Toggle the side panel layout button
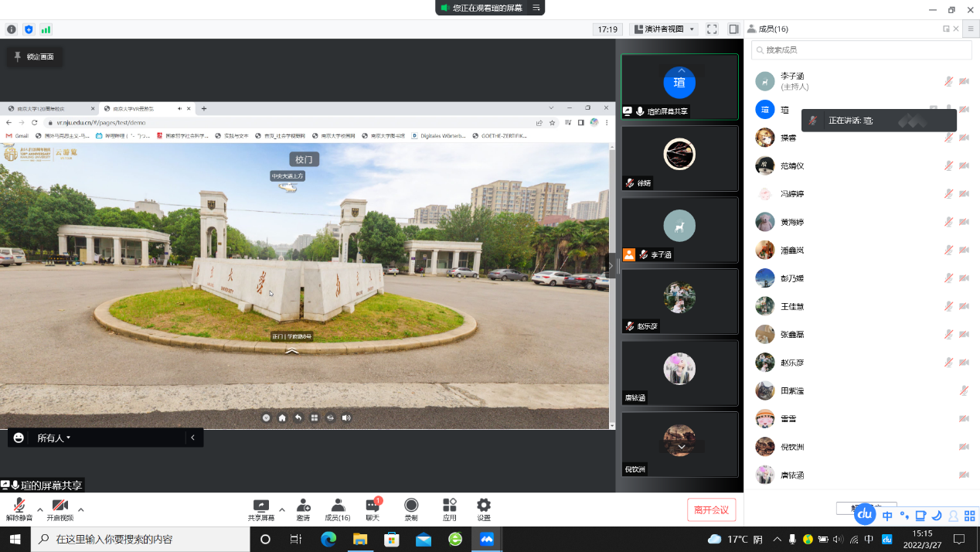Screen dimensions: 980x552 point(733,29)
